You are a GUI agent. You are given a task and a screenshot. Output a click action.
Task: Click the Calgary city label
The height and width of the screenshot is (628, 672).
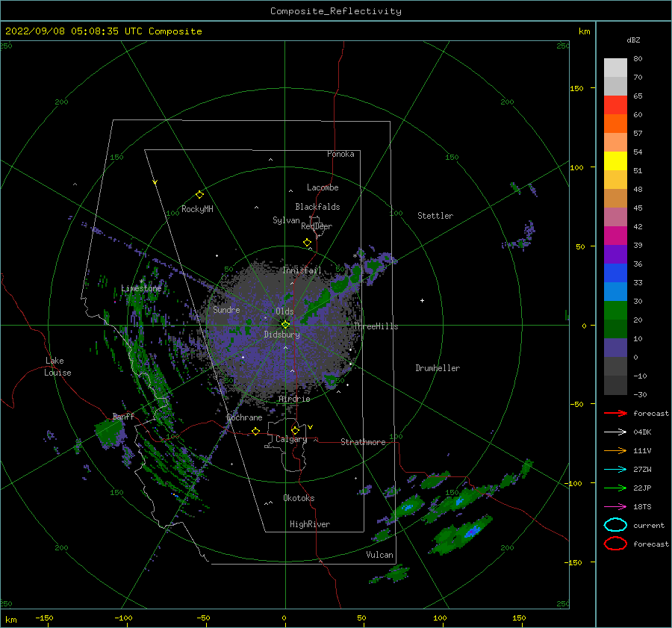click(291, 439)
